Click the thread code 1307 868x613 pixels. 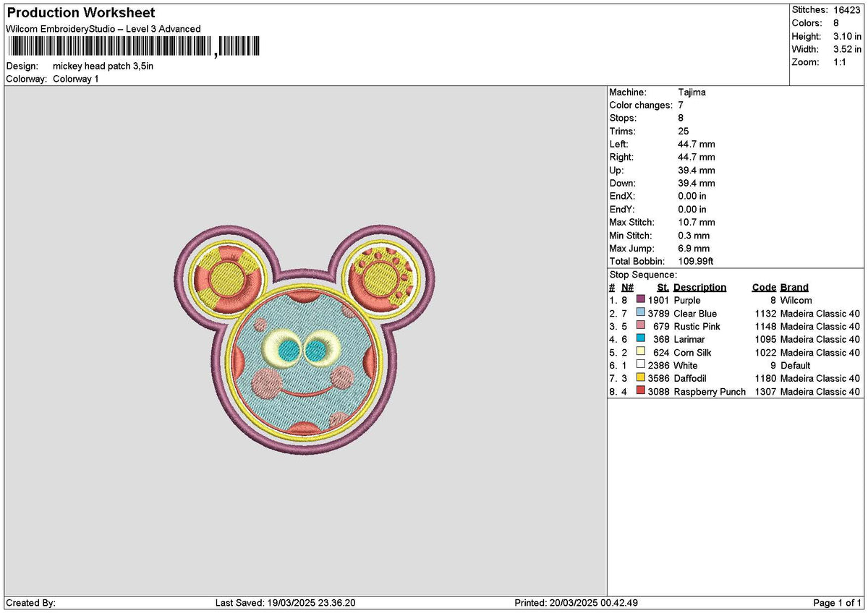[x=766, y=391]
